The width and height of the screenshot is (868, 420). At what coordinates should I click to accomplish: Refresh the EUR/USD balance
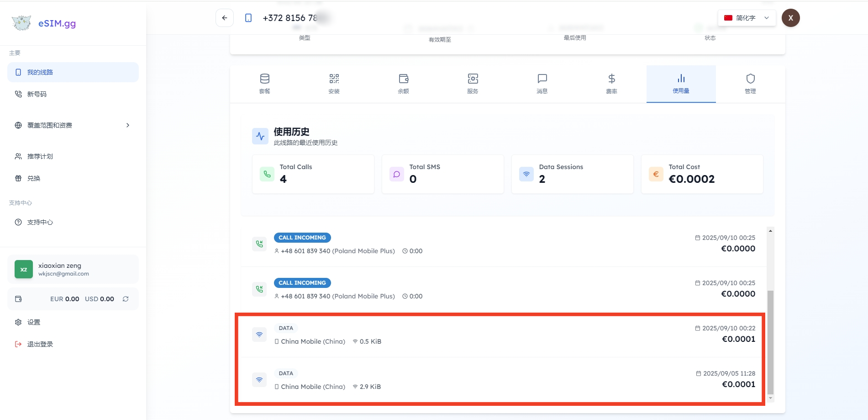pos(126,299)
